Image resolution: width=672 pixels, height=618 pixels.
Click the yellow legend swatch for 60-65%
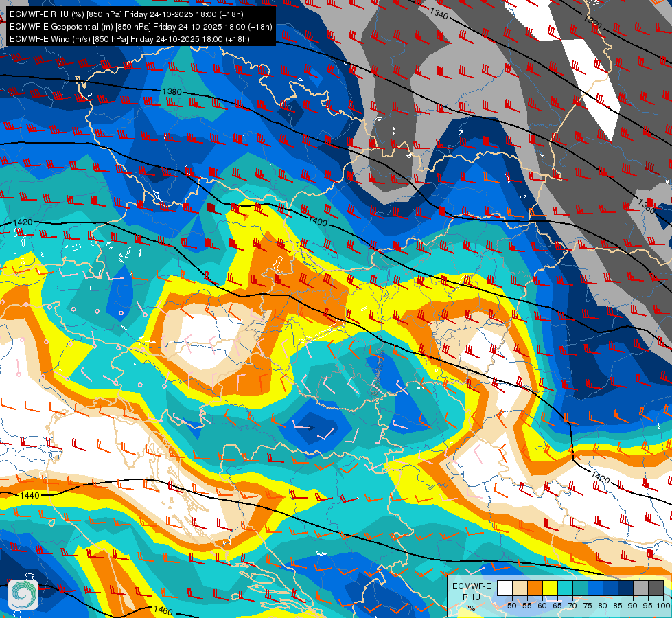pos(551,588)
